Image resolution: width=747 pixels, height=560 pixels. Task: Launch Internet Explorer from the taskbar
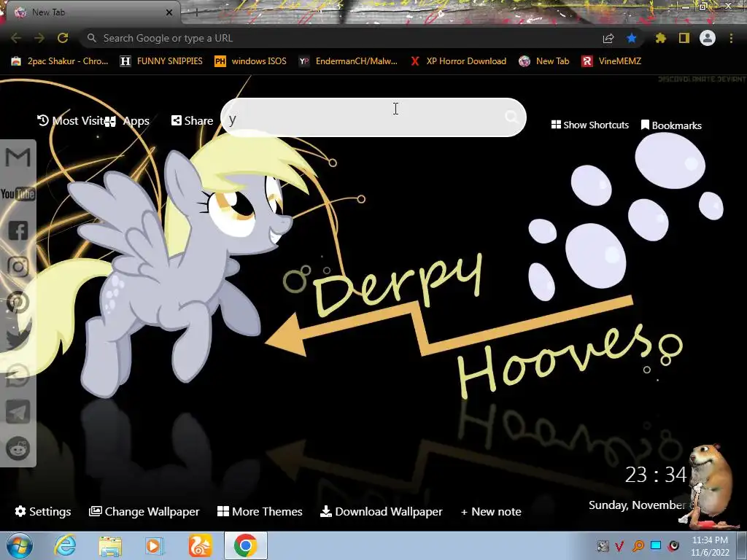(x=65, y=545)
